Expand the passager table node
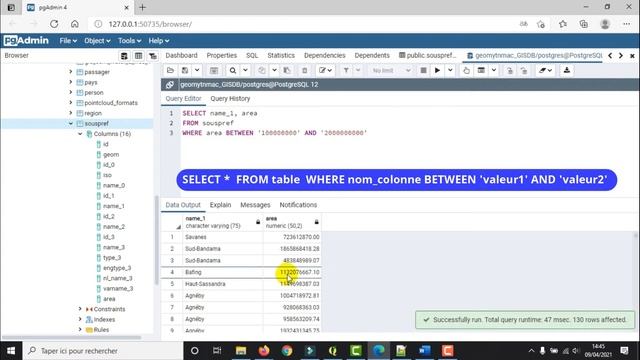 pos(71,72)
